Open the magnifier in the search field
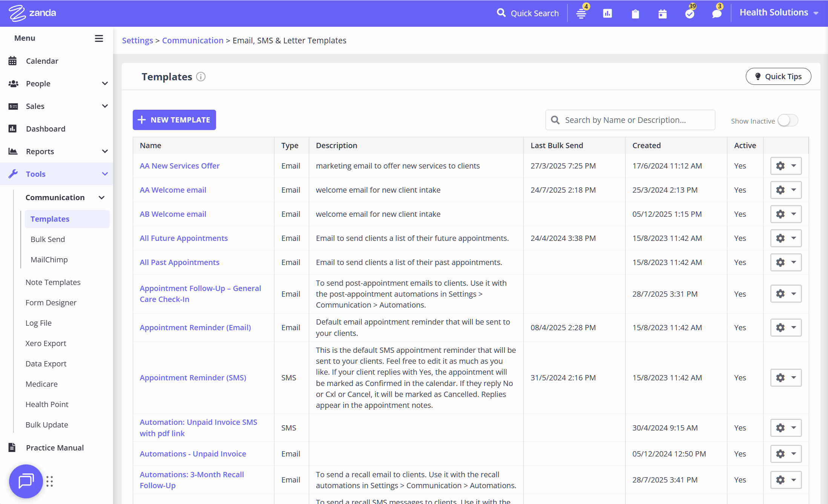Image resolution: width=828 pixels, height=504 pixels. pos(555,120)
